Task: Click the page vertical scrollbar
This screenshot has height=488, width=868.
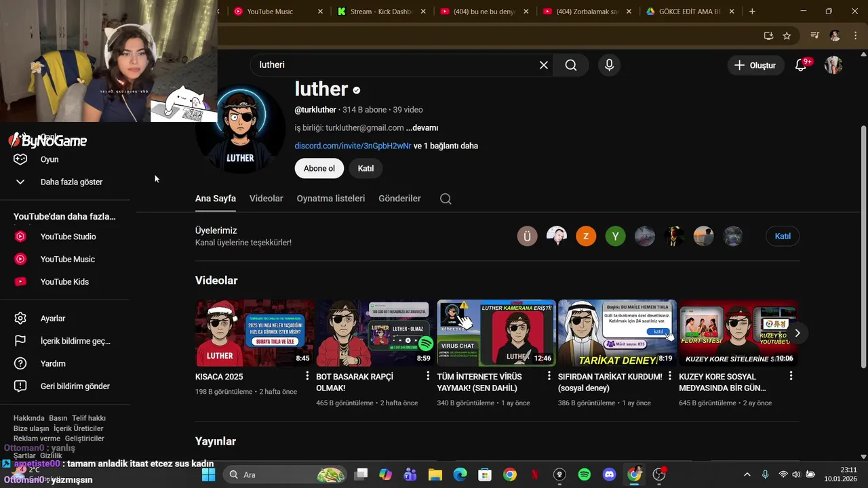Action: [x=863, y=248]
